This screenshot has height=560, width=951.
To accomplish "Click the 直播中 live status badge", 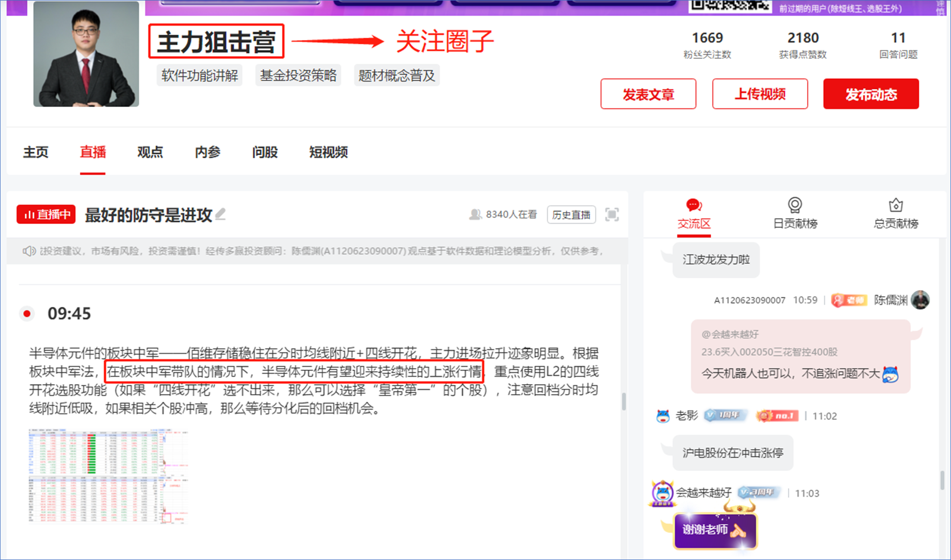I will pos(46,214).
